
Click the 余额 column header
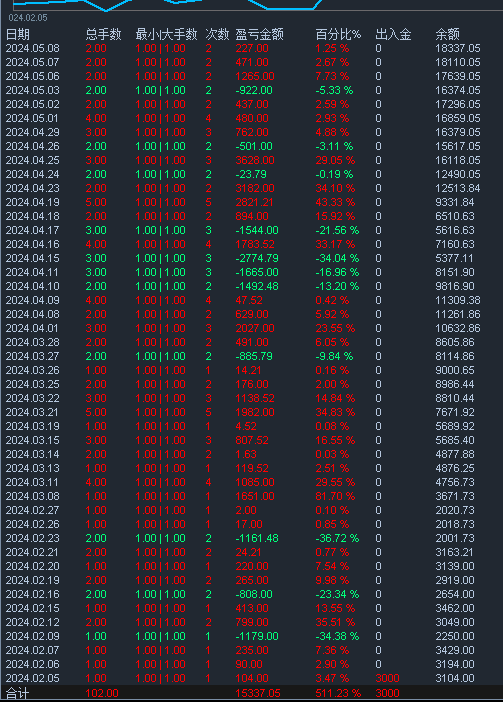click(448, 34)
